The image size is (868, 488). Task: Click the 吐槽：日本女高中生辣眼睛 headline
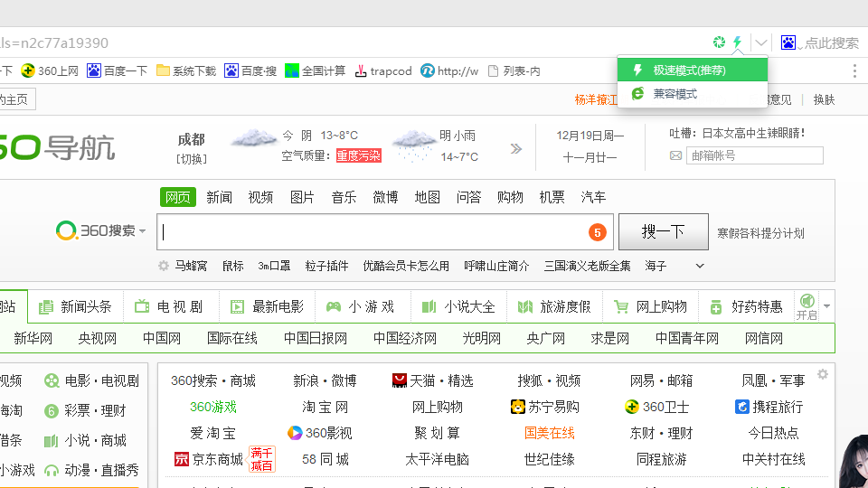[x=737, y=133]
